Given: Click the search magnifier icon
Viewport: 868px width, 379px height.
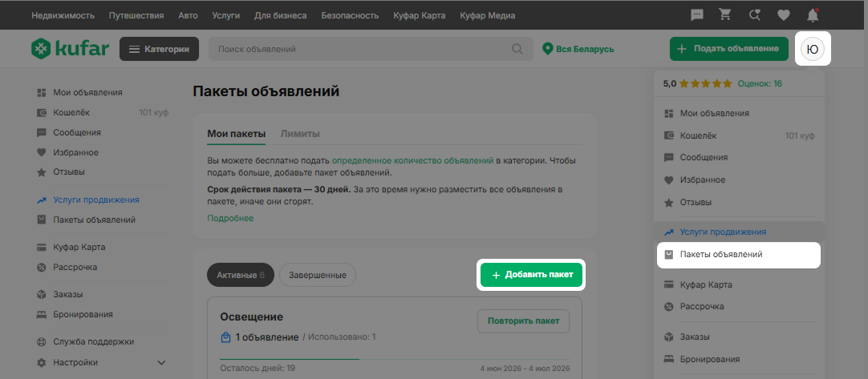Looking at the screenshot, I should [x=517, y=49].
